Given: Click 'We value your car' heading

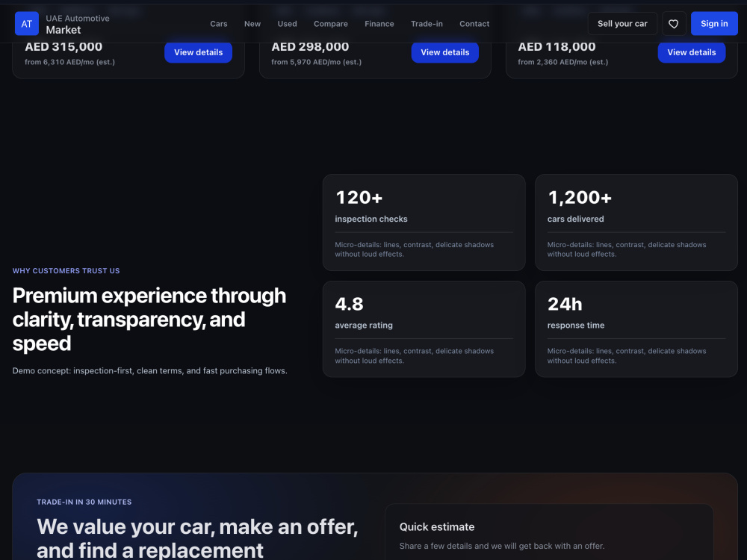Looking at the screenshot, I should click(197, 538).
